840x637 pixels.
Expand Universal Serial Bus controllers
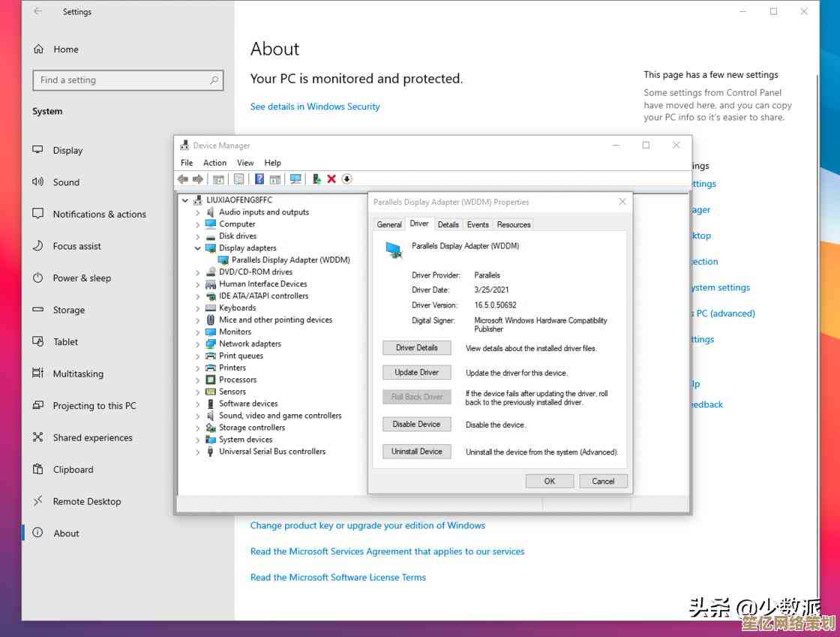click(199, 451)
